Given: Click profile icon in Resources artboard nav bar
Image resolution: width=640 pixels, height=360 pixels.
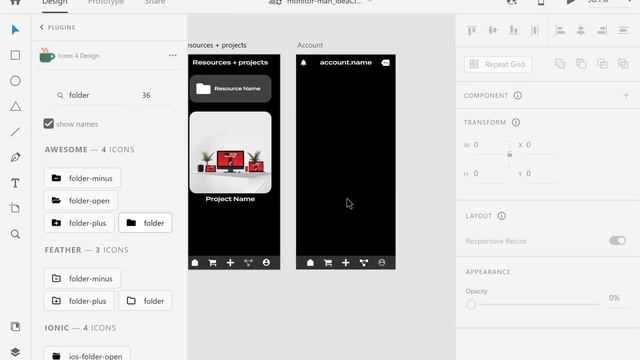Looking at the screenshot, I should pyautogui.click(x=266, y=262).
